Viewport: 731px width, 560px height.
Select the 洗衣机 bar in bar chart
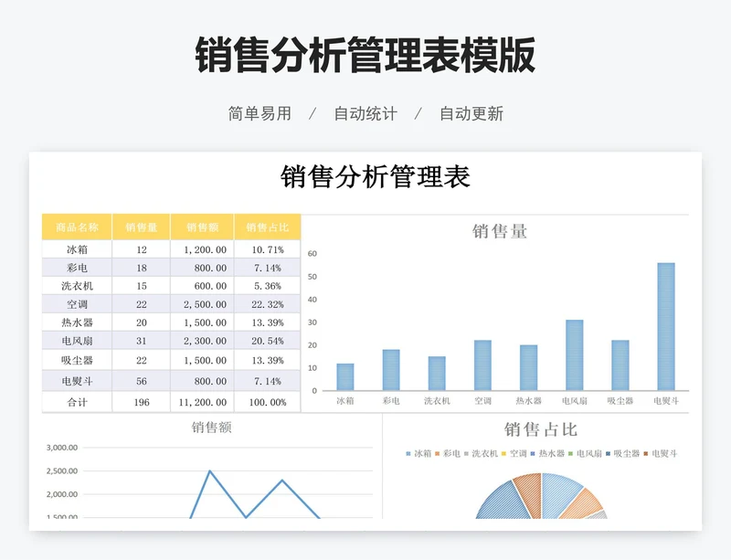point(437,373)
